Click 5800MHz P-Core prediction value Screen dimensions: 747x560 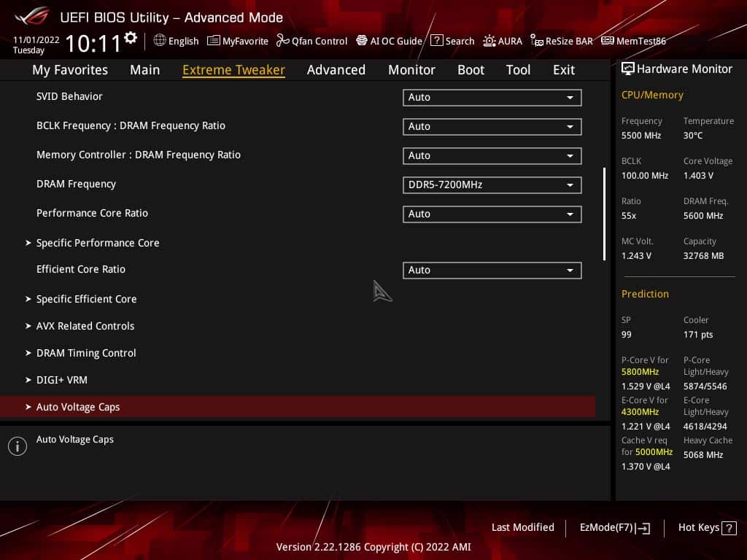point(640,371)
